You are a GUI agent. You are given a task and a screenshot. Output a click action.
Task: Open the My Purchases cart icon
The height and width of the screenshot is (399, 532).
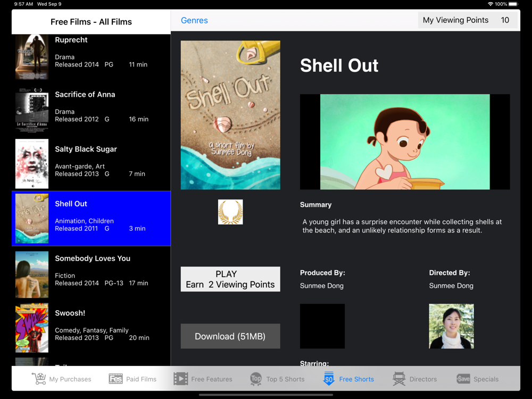[x=39, y=379]
